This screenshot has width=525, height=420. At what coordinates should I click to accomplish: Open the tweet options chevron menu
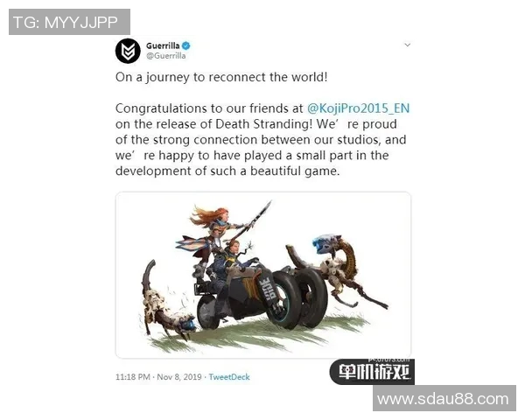407,45
